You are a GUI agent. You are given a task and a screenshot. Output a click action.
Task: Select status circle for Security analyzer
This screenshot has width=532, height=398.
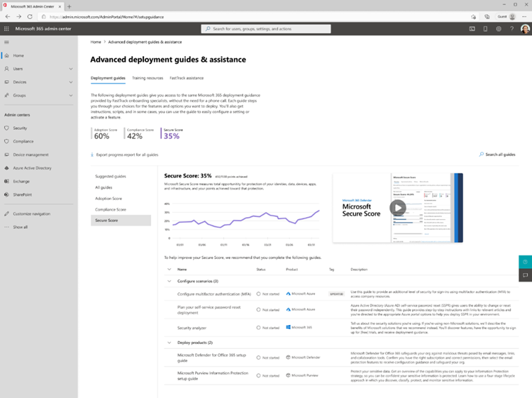click(258, 328)
